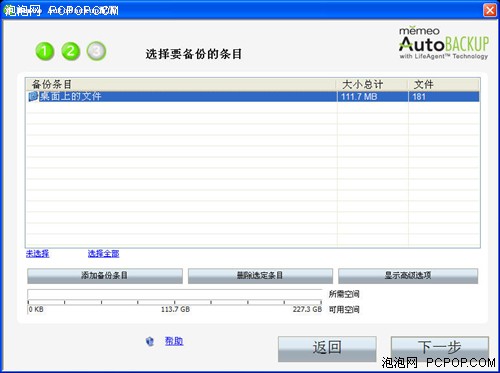
Task: Sort by the 文件 column header
Action: (444, 84)
